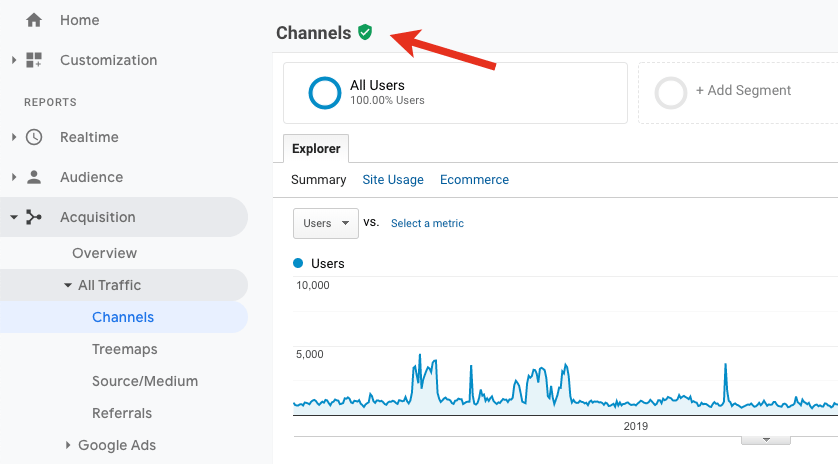Open the Source/Medium report
This screenshot has width=838, height=464.
(x=145, y=381)
